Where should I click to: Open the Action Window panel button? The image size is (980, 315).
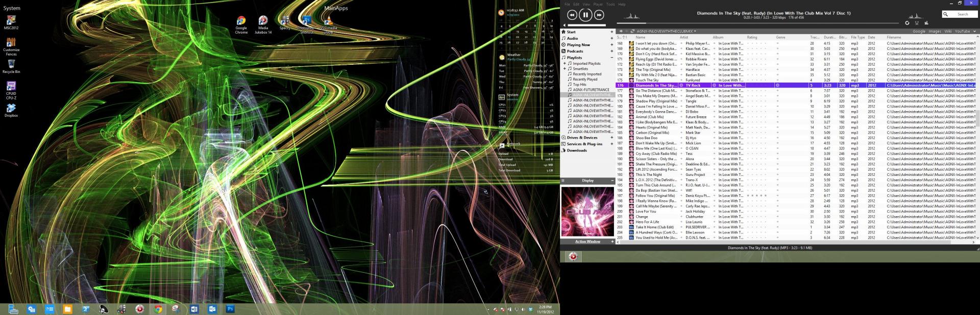(587, 242)
